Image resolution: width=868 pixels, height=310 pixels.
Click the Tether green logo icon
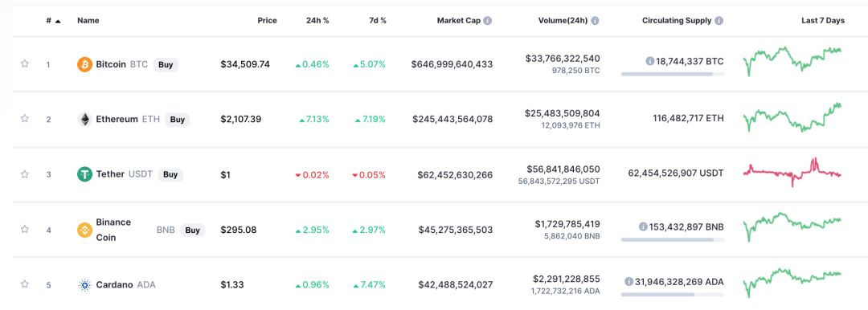click(x=84, y=174)
